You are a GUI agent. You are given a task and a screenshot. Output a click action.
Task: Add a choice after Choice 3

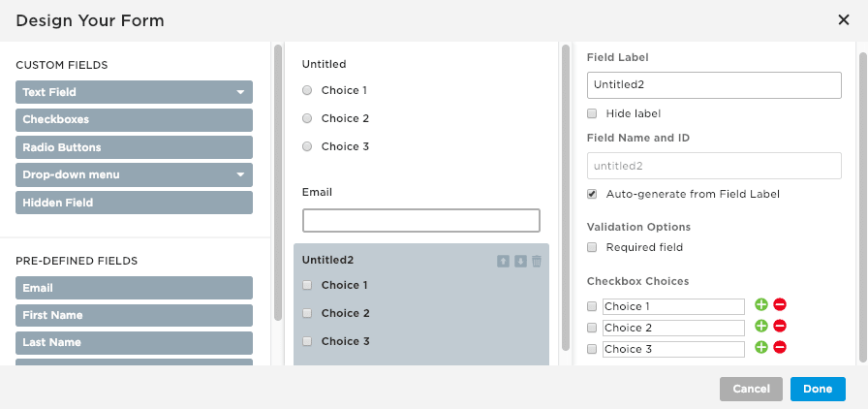[x=761, y=348]
